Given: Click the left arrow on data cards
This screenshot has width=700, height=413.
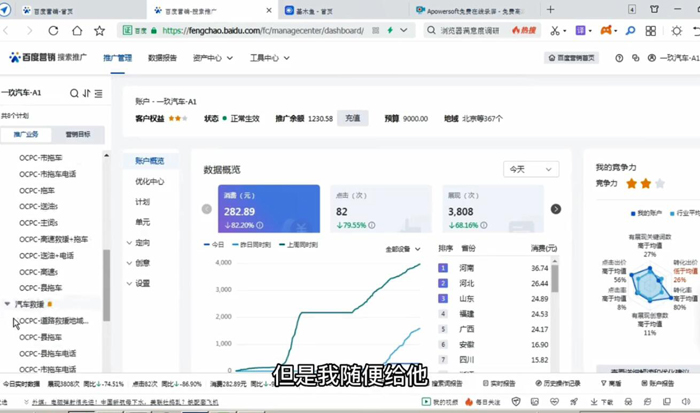Looking at the screenshot, I should [x=207, y=209].
